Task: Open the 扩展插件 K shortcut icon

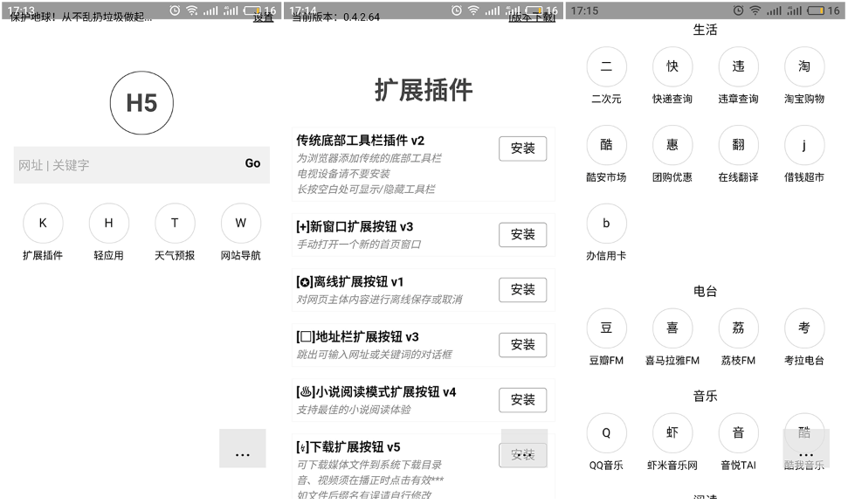Action: (x=43, y=224)
